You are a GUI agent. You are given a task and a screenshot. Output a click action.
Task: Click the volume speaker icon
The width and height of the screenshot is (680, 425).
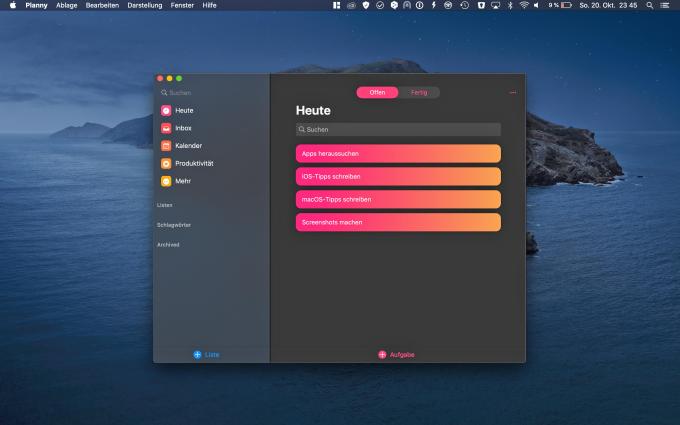536,5
